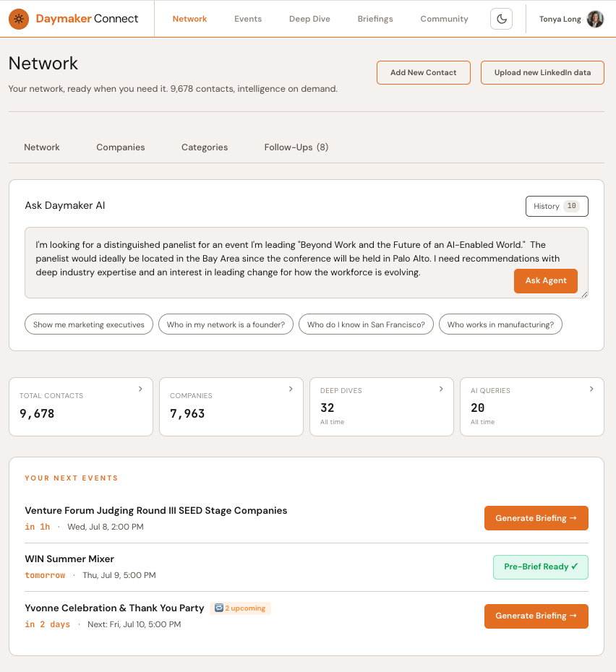Click the Daymaker sun logo icon
The width and height of the screenshot is (616, 672).
(x=19, y=19)
